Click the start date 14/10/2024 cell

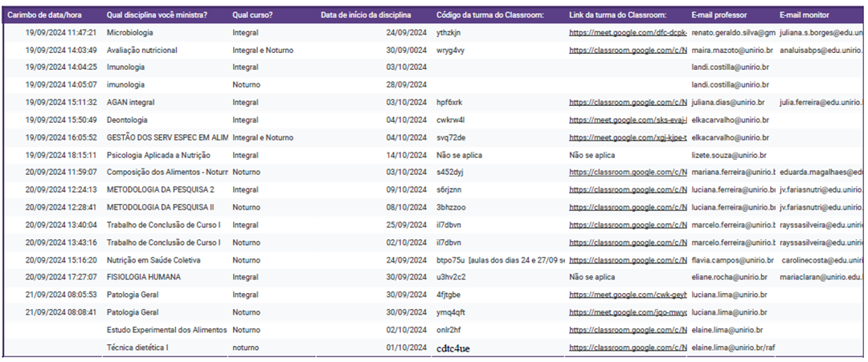(x=406, y=156)
